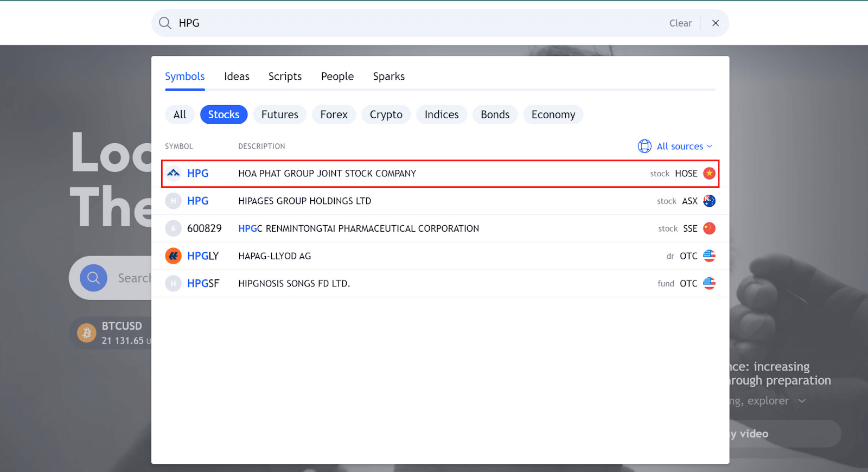Switch to the Scripts tab
868x472 pixels.
pyautogui.click(x=285, y=76)
